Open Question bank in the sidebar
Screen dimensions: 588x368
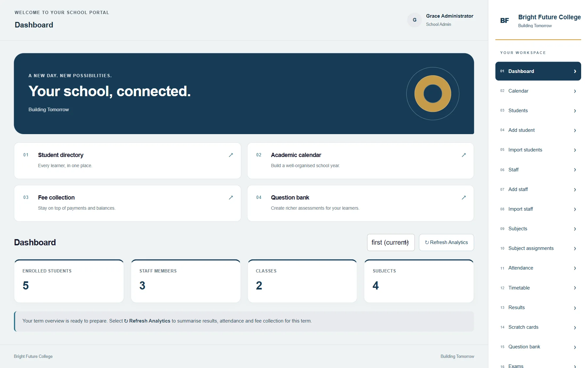(538, 347)
